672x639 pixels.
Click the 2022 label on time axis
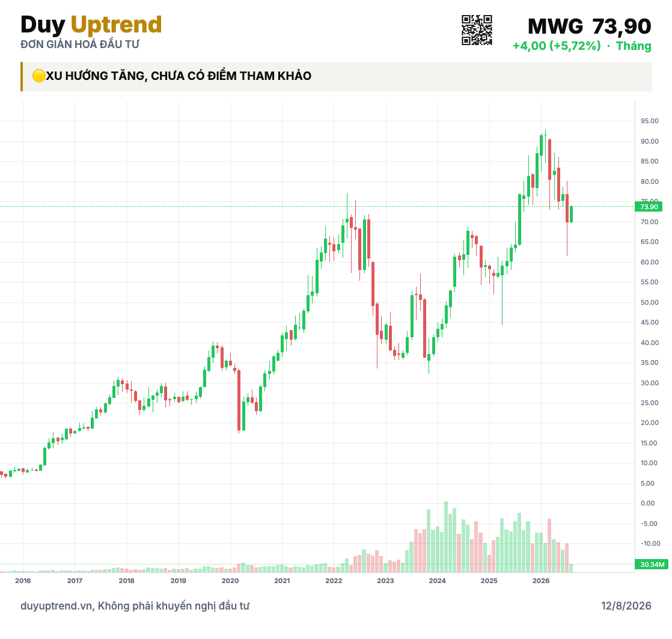tap(334, 581)
